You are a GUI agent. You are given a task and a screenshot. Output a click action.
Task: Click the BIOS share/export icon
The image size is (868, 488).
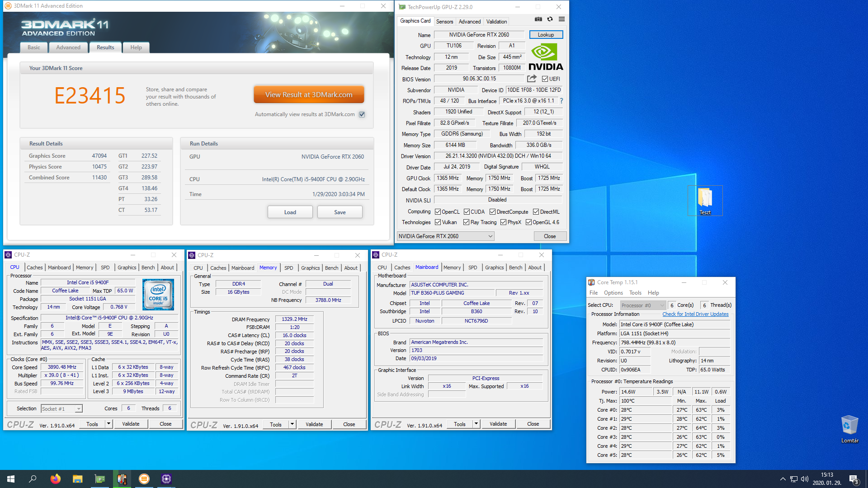[x=532, y=79]
